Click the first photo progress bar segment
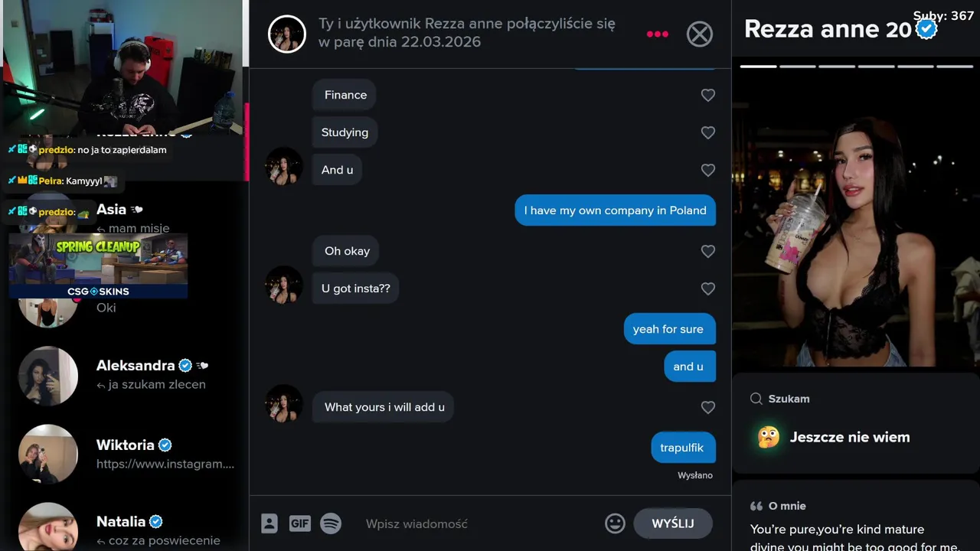 [x=758, y=67]
